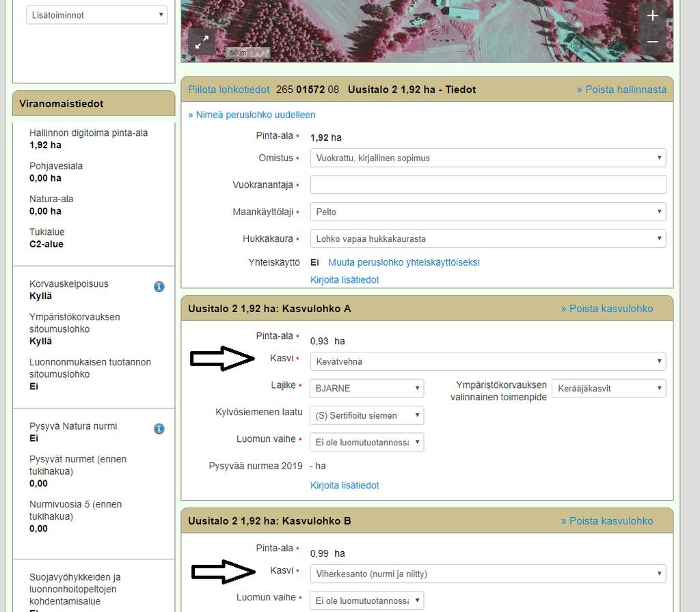The height and width of the screenshot is (612, 700).
Task: Zoom out on the map
Action: pos(653,42)
